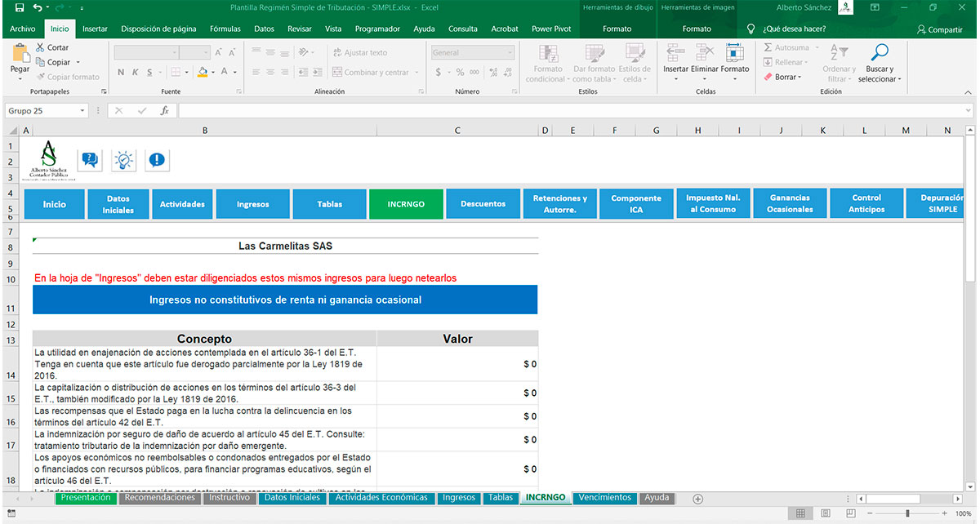Click the Pegar clipboard icon

pos(20,54)
